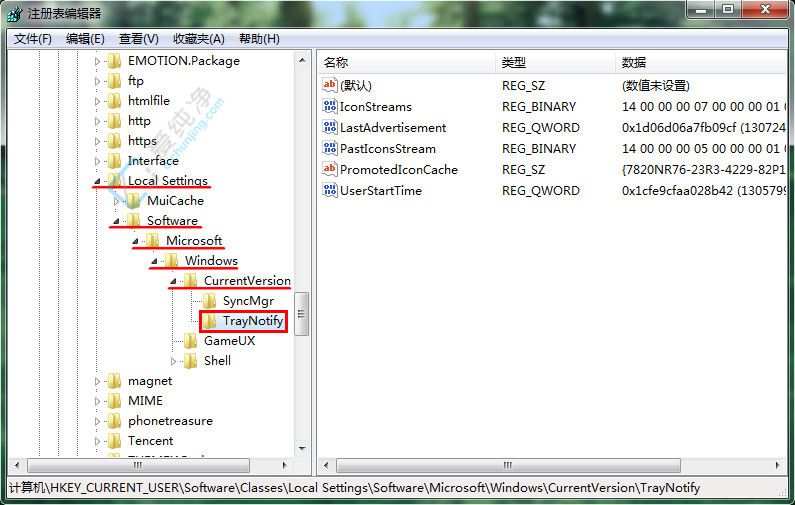Image resolution: width=795 pixels, height=505 pixels.
Task: Select the PromotedIconCache value name
Action: click(399, 169)
